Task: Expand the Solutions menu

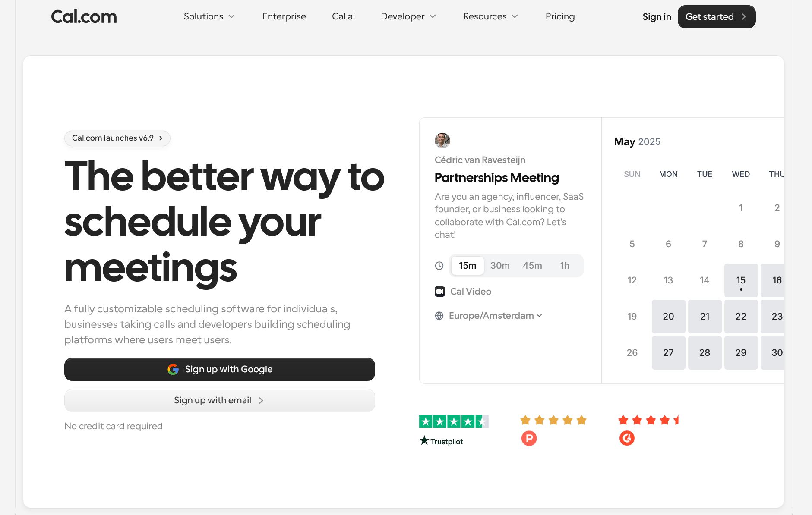Action: coord(209,16)
